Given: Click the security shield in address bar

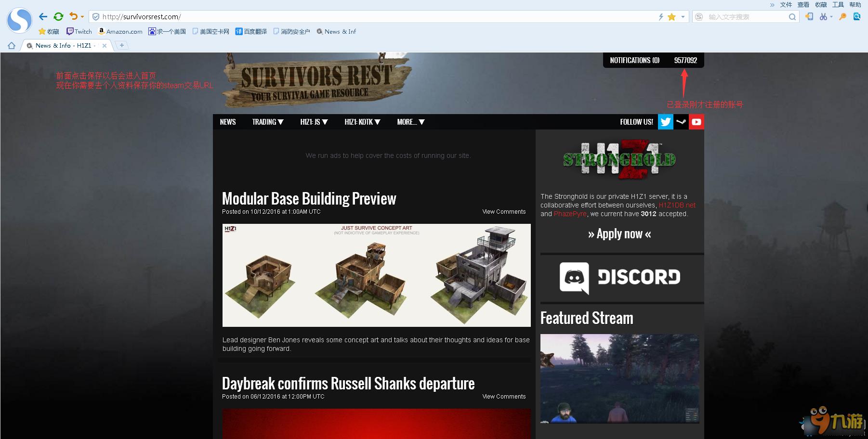Looking at the screenshot, I should 96,17.
